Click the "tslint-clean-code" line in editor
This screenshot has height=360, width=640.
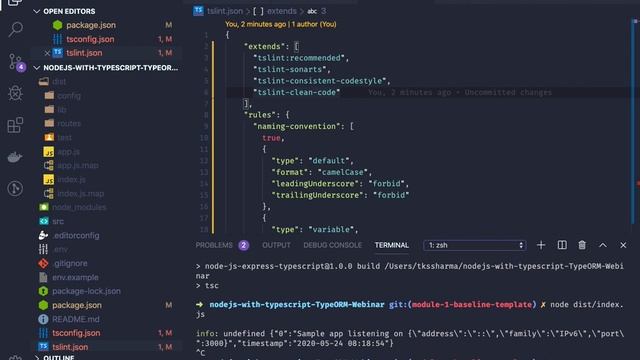297,92
